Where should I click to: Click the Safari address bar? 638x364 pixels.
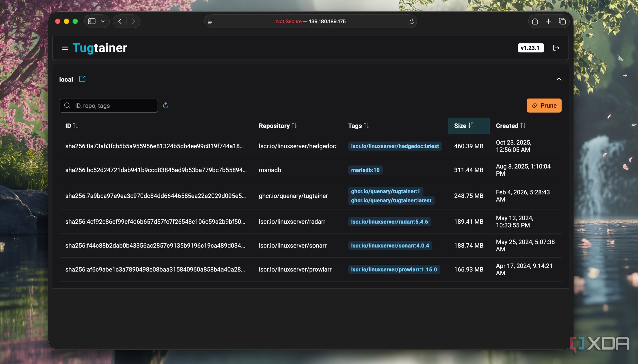[x=310, y=21]
